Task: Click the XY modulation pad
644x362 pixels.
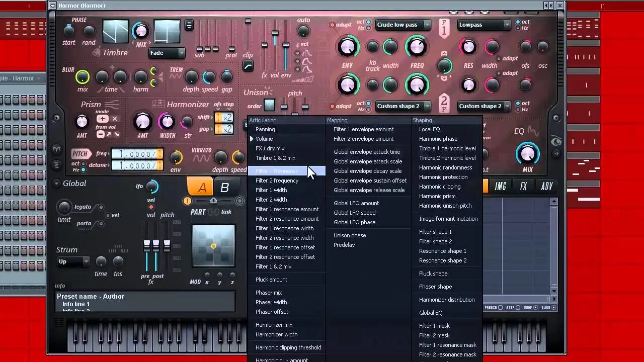Action: point(213,246)
